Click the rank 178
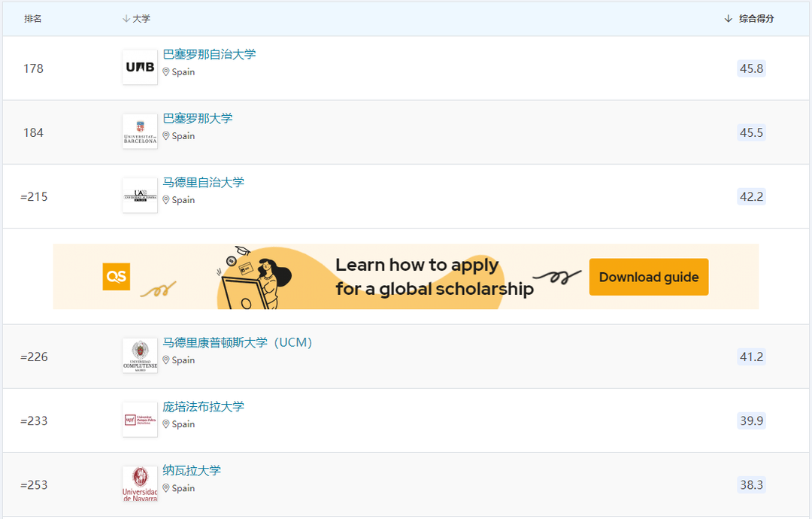The height and width of the screenshot is (519, 812). 33,68
